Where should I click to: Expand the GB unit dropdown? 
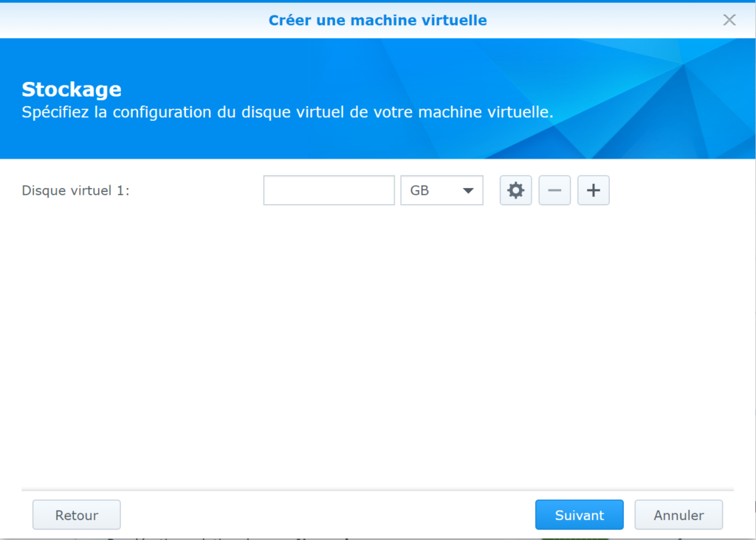point(441,190)
